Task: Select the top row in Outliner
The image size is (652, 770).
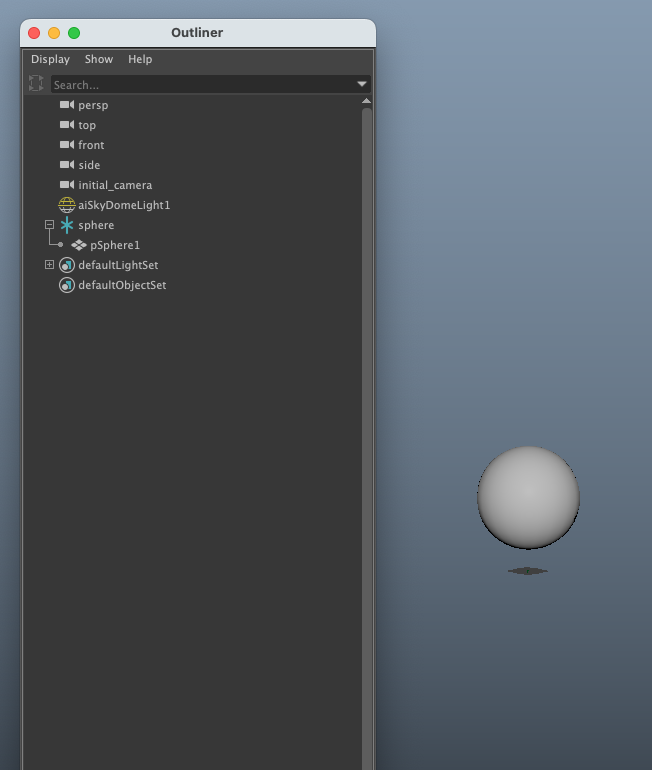Action: (192, 125)
